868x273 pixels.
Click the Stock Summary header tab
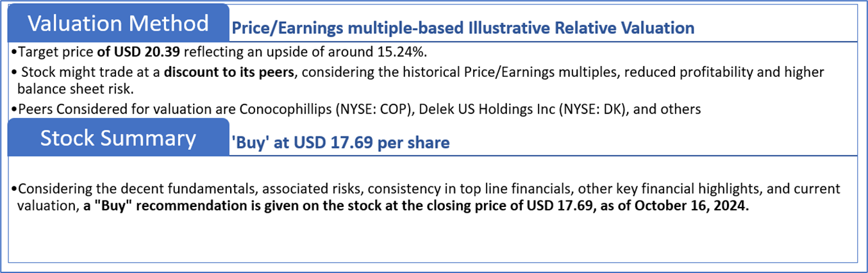point(119,138)
